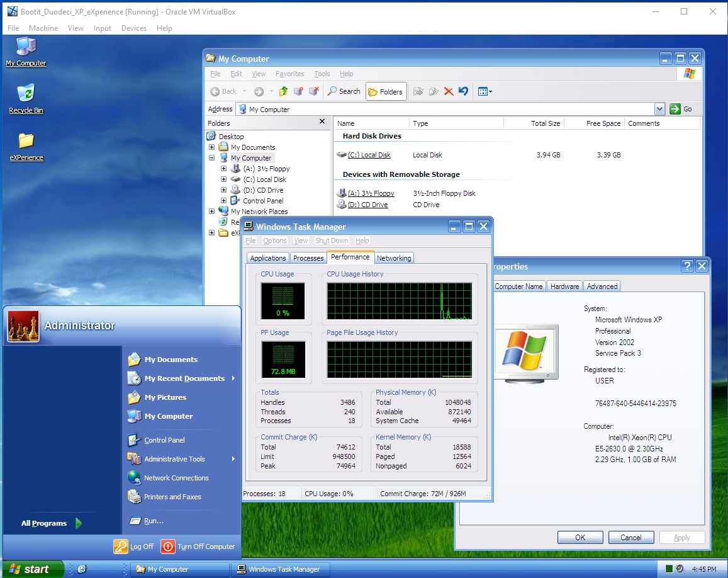Image resolution: width=728 pixels, height=578 pixels.
Task: Expand Control Panel tree node
Action: point(223,201)
